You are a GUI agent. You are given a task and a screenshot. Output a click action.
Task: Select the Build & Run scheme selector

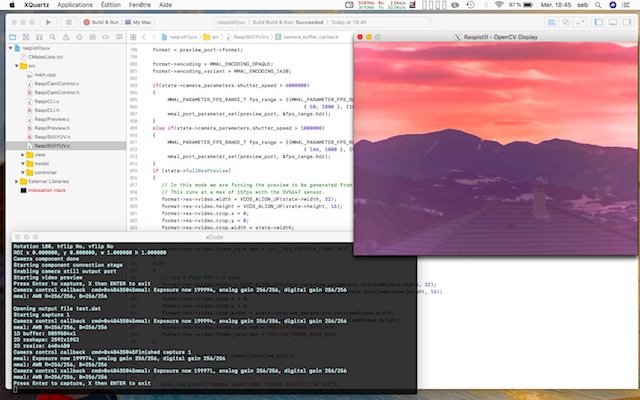click(101, 22)
